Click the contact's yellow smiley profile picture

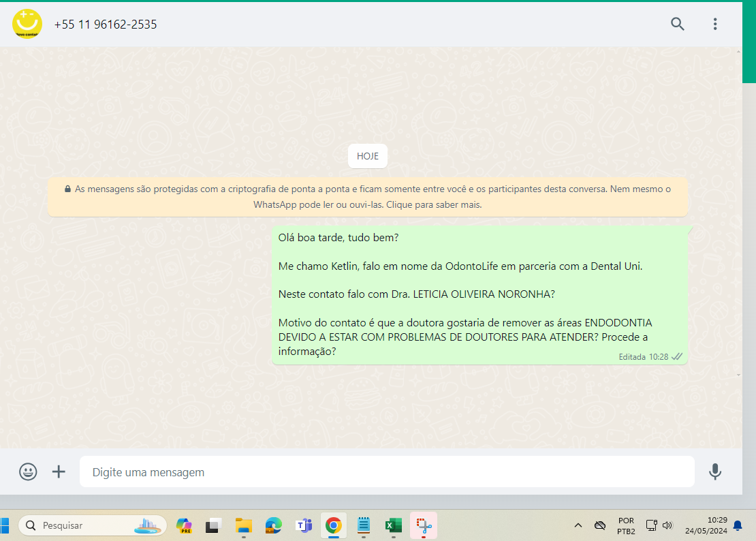(x=27, y=25)
